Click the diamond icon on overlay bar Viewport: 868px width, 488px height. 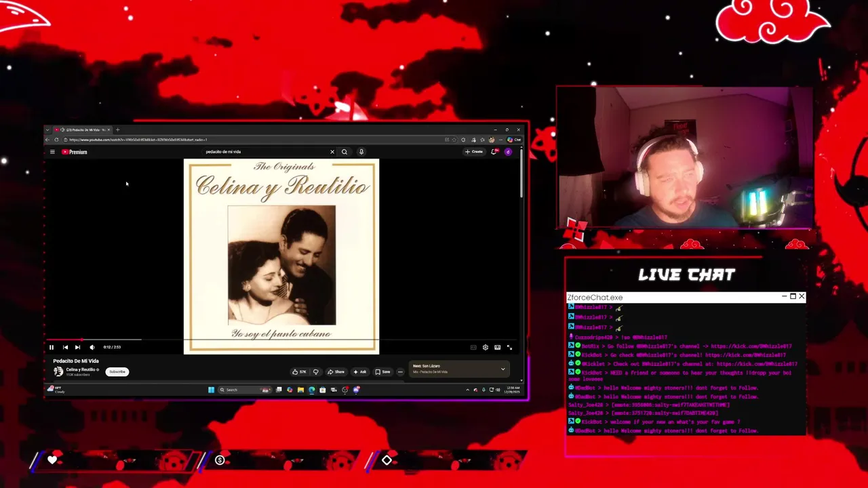click(387, 460)
